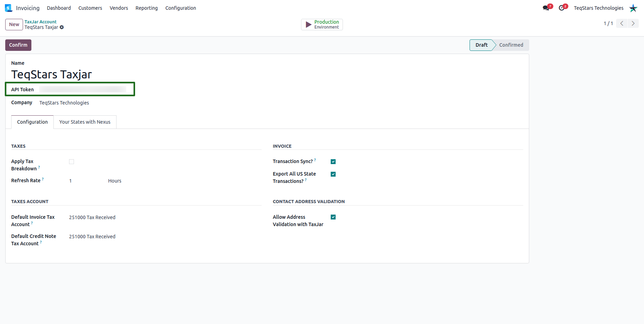Open the Vendors menu
The width and height of the screenshot is (644, 324).
(x=119, y=8)
